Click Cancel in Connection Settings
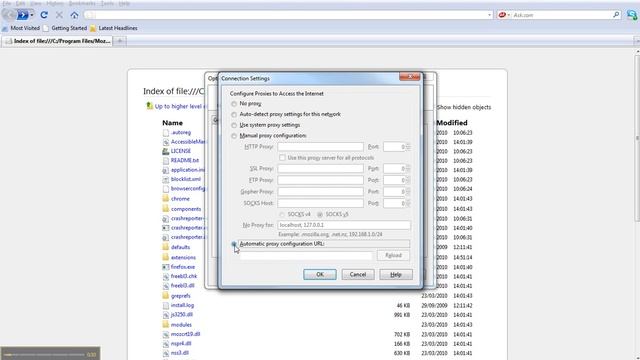 coord(358,274)
